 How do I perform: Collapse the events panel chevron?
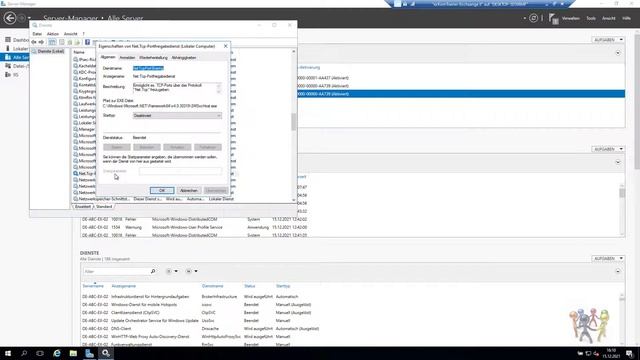click(618, 162)
